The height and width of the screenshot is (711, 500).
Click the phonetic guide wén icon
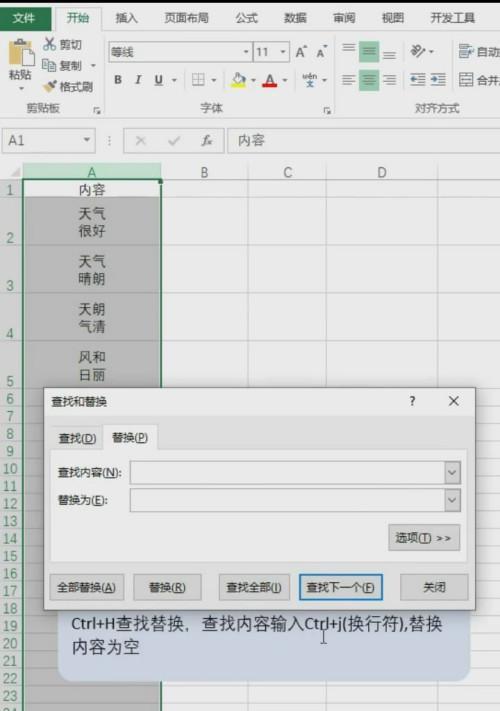(x=310, y=80)
